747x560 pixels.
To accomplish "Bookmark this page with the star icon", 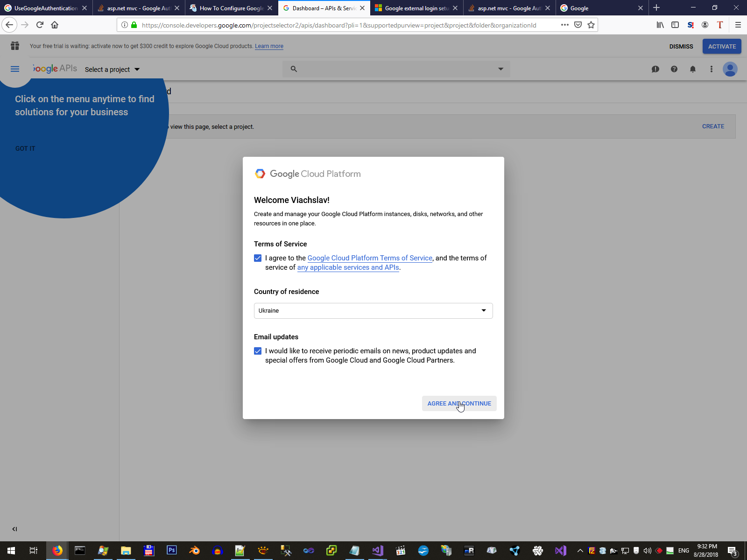I will pos(591,25).
